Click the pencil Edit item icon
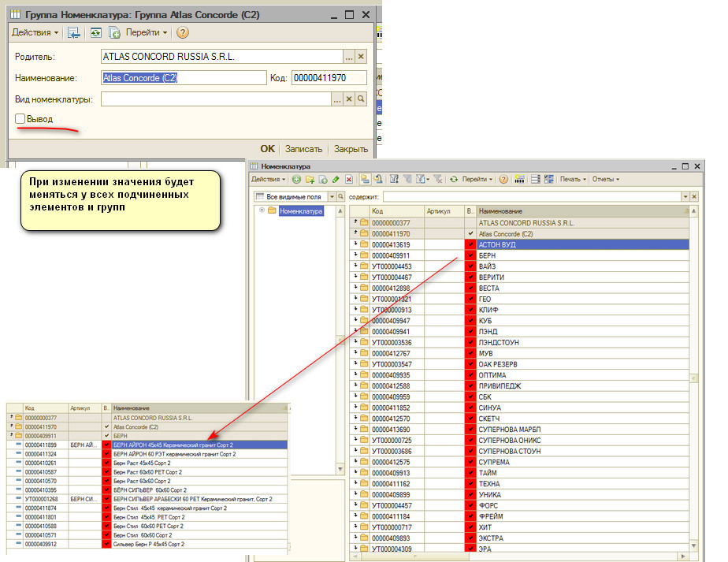Image resolution: width=728 pixels, height=562 pixels. (x=336, y=180)
